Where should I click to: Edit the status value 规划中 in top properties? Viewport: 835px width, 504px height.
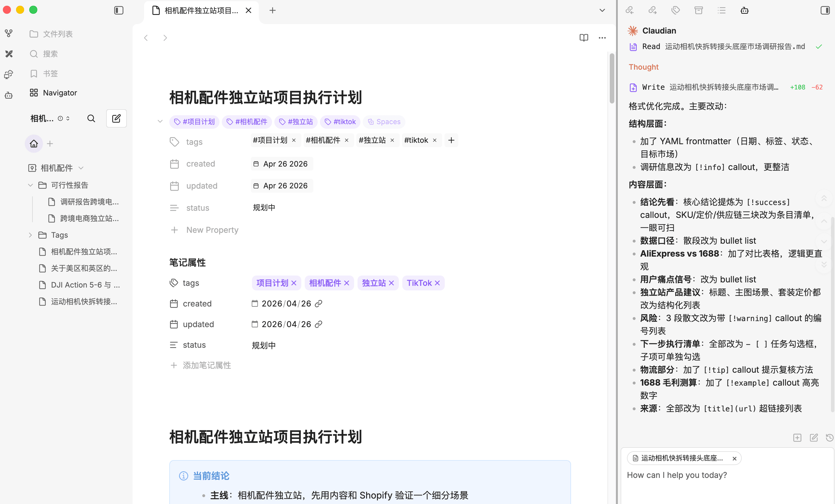264,208
